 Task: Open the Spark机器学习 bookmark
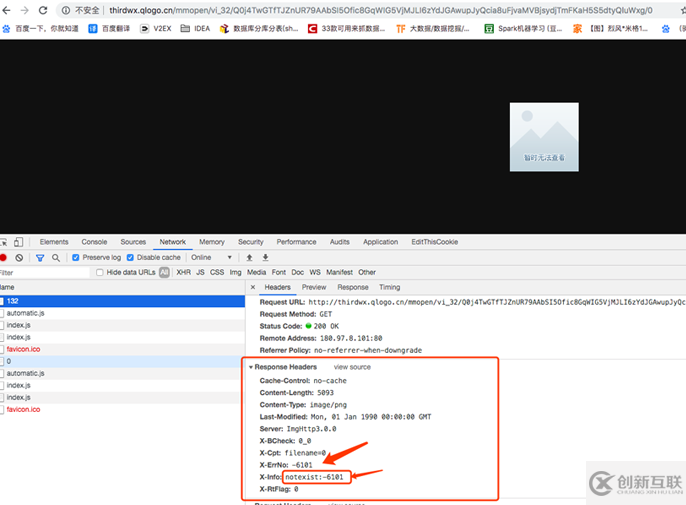click(523, 28)
